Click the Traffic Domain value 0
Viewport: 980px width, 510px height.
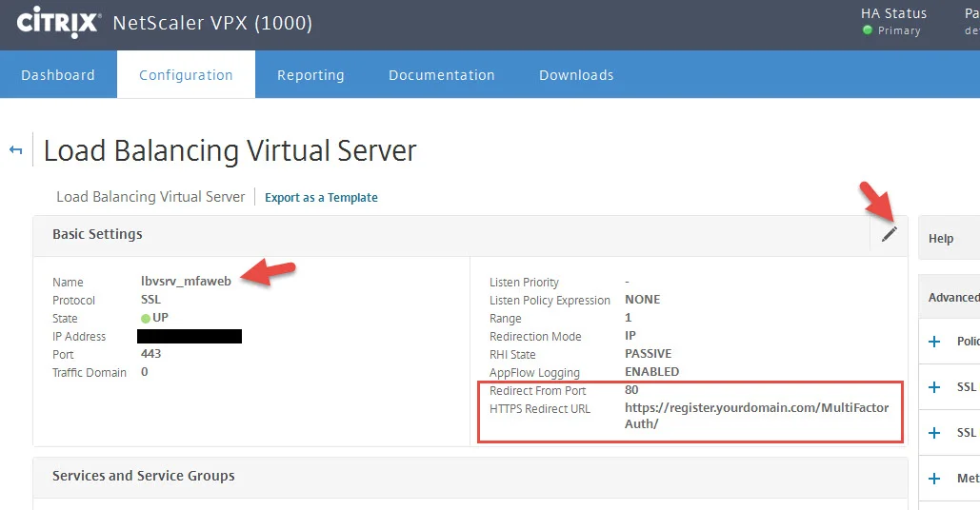click(145, 371)
